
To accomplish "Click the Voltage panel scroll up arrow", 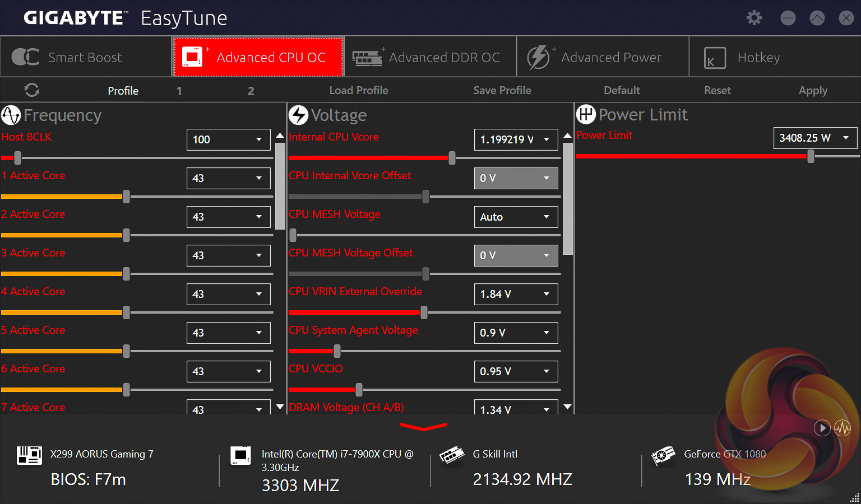I will point(568,135).
